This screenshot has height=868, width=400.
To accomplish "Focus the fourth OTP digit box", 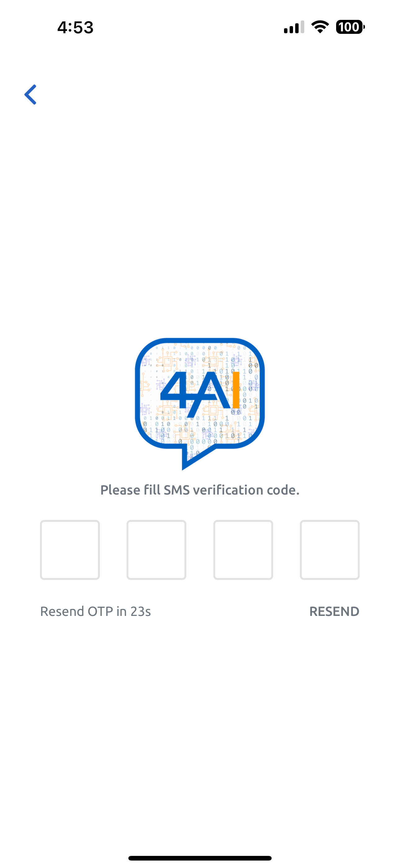I will (330, 550).
